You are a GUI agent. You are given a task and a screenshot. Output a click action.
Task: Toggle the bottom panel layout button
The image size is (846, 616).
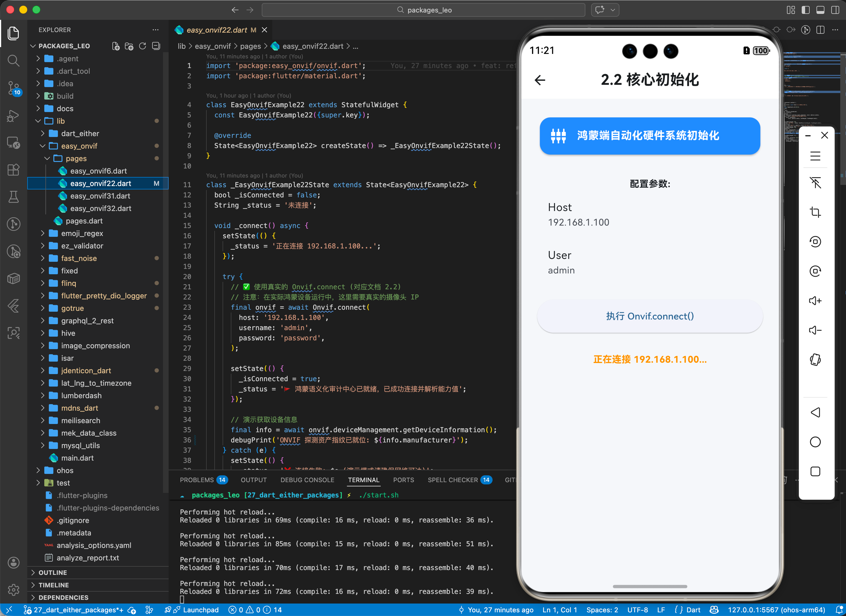pyautogui.click(x=820, y=10)
